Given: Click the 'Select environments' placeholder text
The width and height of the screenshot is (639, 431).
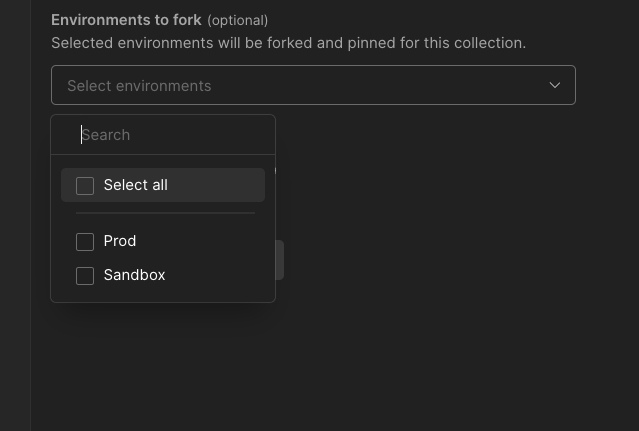Looking at the screenshot, I should click(139, 86).
